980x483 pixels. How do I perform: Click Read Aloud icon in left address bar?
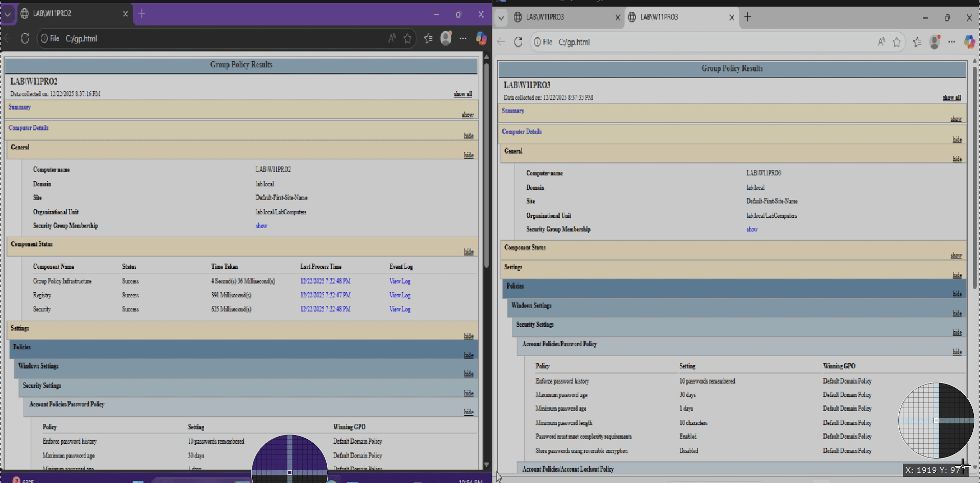[392, 38]
